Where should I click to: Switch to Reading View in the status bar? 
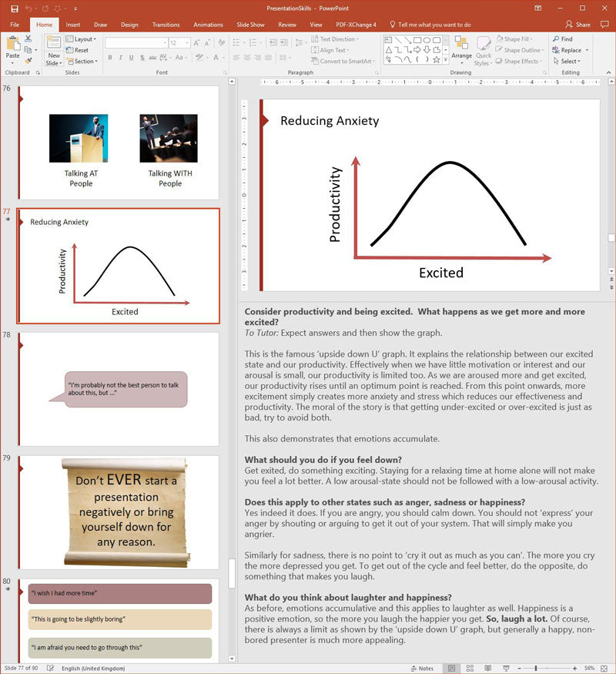488,668
